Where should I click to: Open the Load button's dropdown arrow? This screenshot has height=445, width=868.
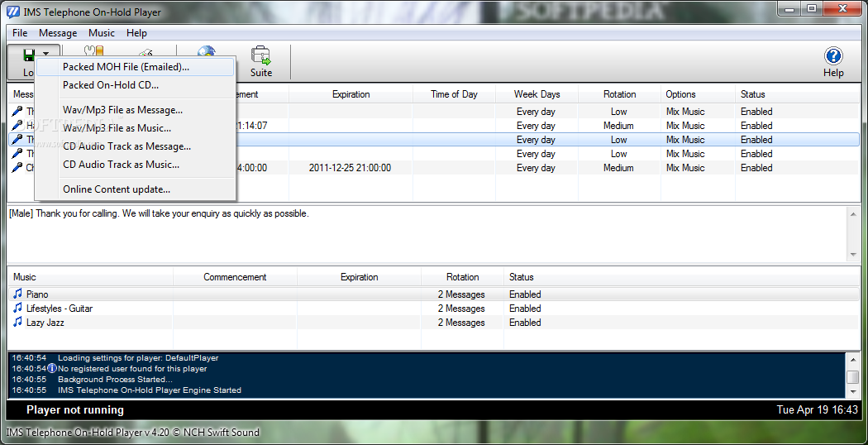point(46,54)
